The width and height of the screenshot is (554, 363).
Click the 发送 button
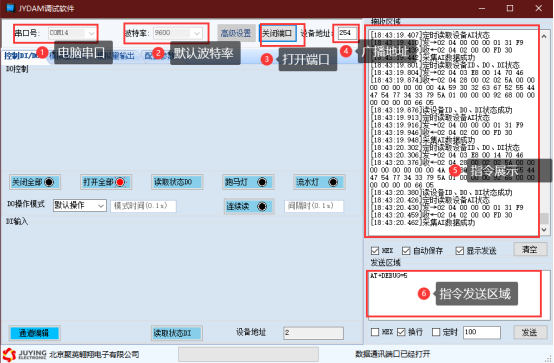coord(530,332)
